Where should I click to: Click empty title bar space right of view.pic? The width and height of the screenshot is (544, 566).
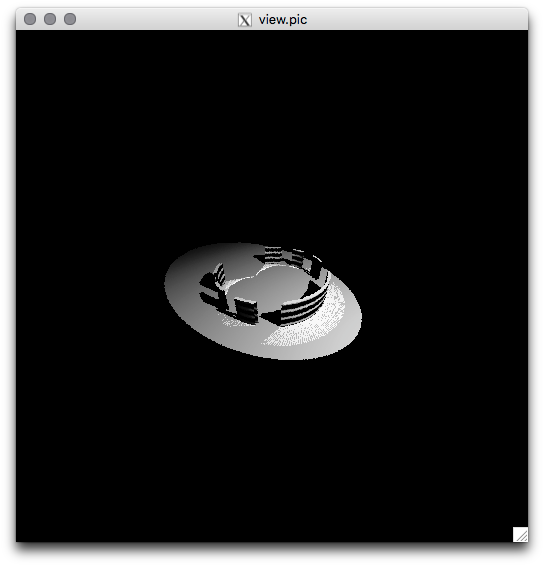click(415, 19)
